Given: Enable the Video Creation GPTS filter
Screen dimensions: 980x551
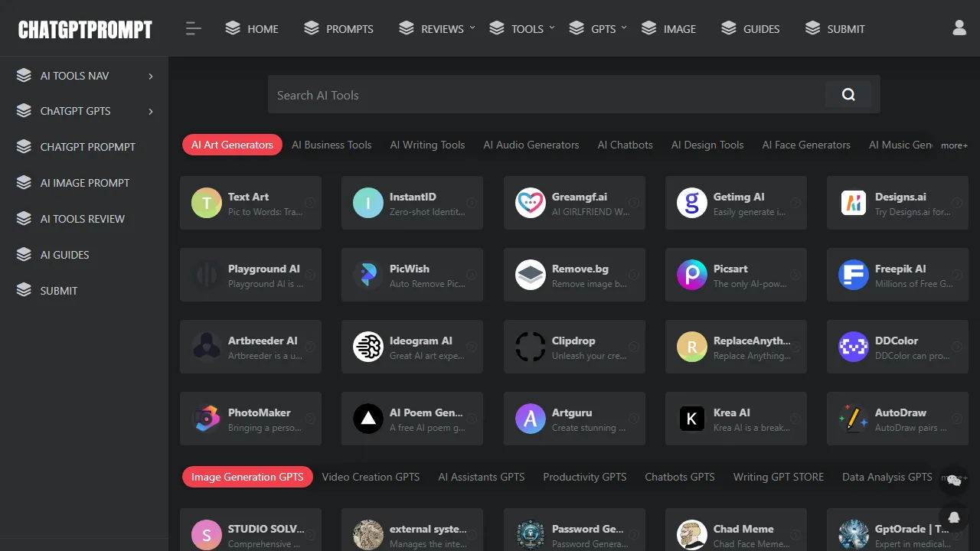Looking at the screenshot, I should pos(371,477).
